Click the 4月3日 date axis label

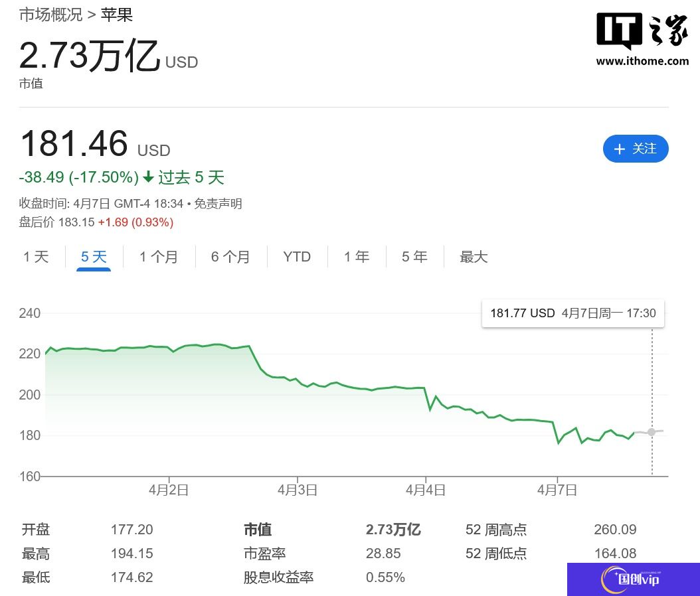click(298, 490)
